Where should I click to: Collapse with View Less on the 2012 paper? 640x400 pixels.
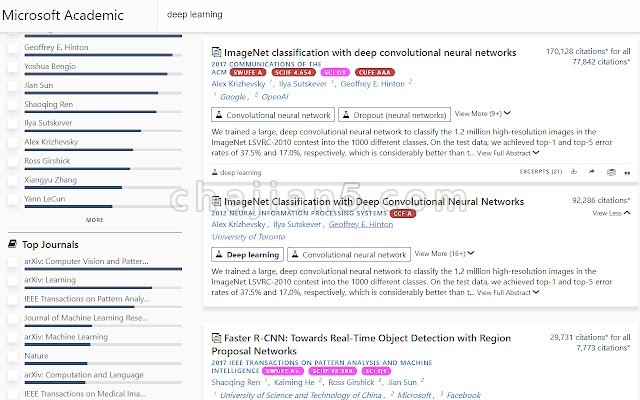(611, 213)
